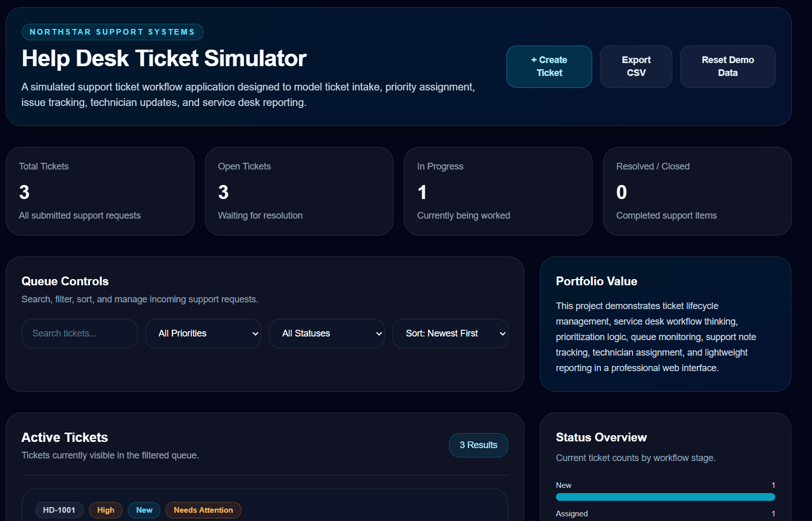Click the New status progress bar
The height and width of the screenshot is (521, 812).
point(665,497)
